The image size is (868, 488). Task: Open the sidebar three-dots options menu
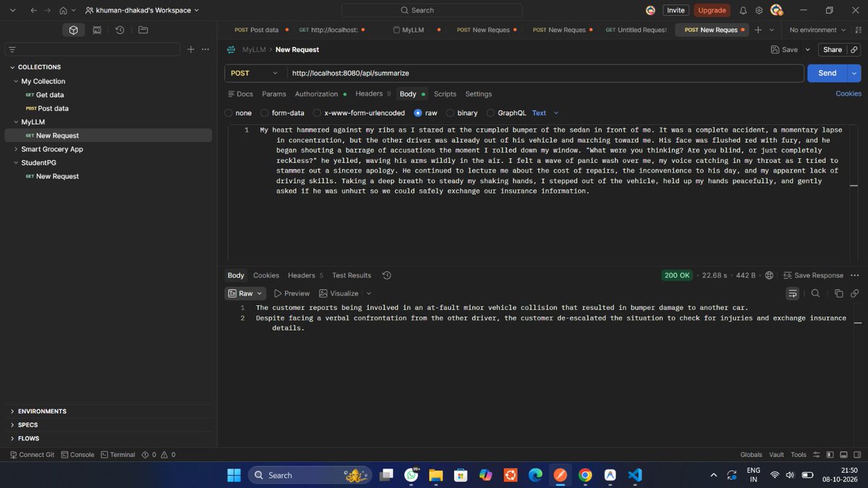(205, 49)
